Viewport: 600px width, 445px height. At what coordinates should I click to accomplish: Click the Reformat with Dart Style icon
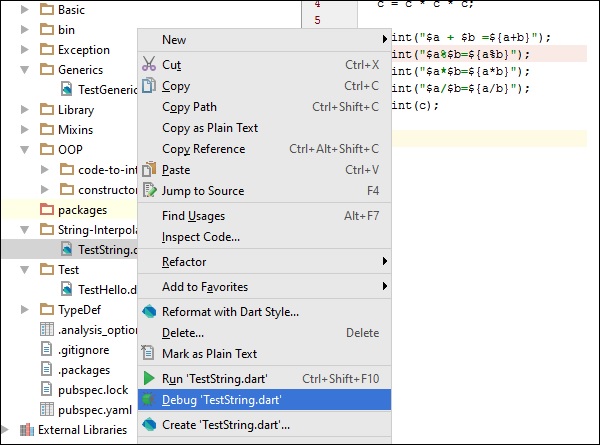click(149, 311)
